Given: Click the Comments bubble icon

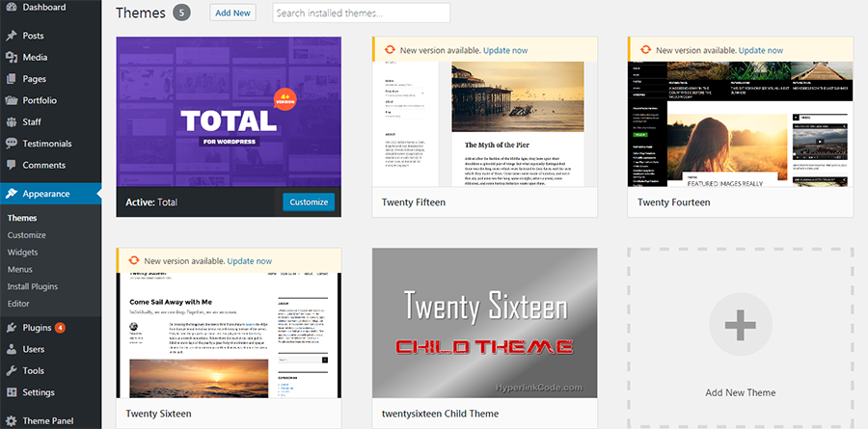Looking at the screenshot, I should (11, 165).
